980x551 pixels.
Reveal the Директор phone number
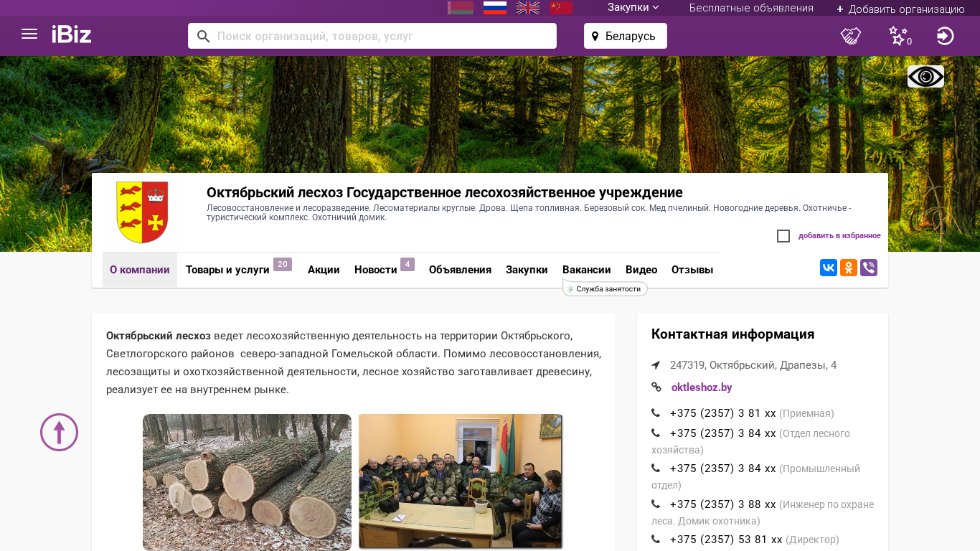coord(726,540)
